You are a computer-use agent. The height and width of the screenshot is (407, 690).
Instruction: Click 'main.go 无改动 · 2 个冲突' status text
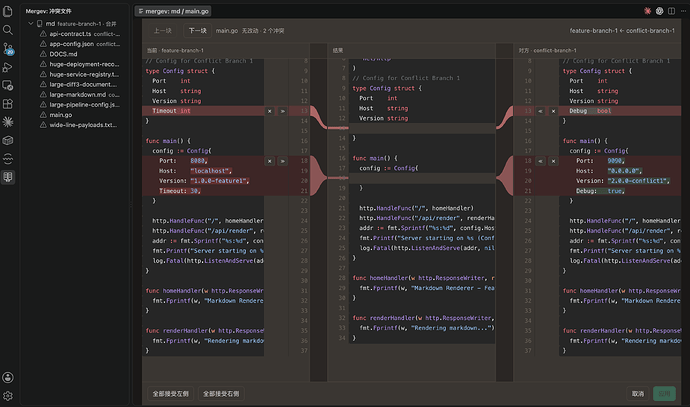[250, 31]
